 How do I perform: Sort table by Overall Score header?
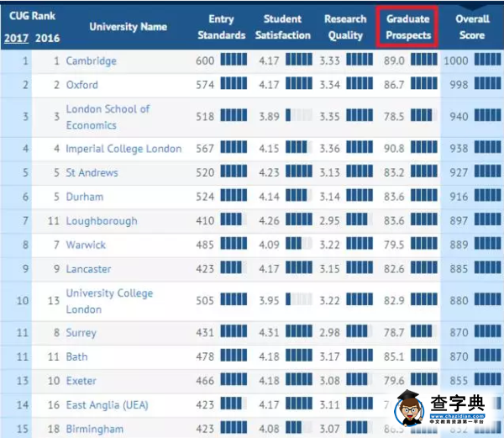472,27
